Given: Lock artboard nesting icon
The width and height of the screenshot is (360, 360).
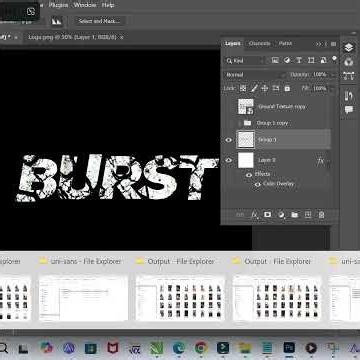Looking at the screenshot, I should (276, 88).
